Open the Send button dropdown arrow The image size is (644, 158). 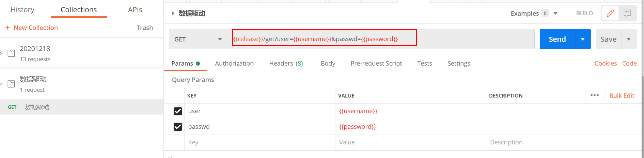click(583, 39)
